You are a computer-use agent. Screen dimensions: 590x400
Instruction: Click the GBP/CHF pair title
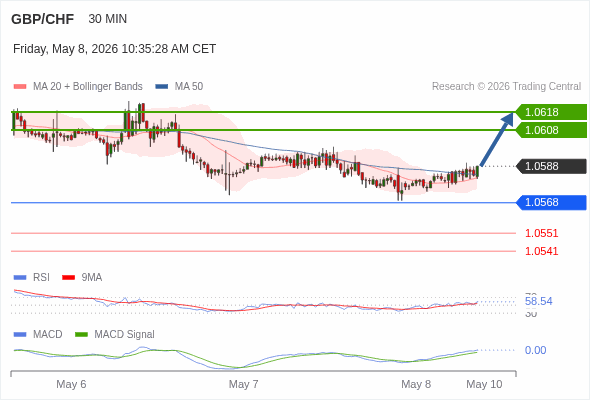(43, 19)
